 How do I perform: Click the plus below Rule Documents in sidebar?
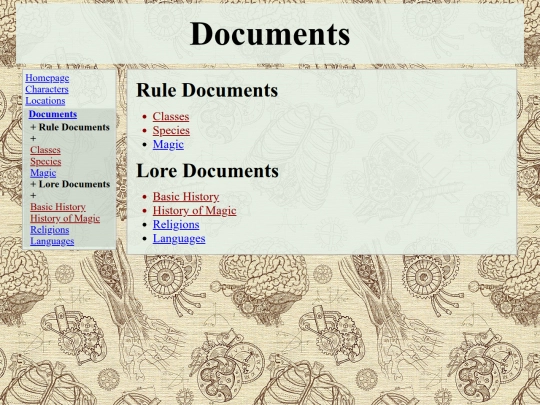[33, 138]
